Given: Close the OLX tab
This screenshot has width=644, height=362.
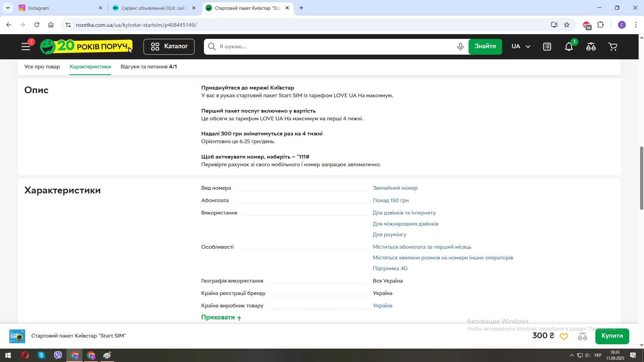Looking at the screenshot, I should pyautogui.click(x=194, y=8).
